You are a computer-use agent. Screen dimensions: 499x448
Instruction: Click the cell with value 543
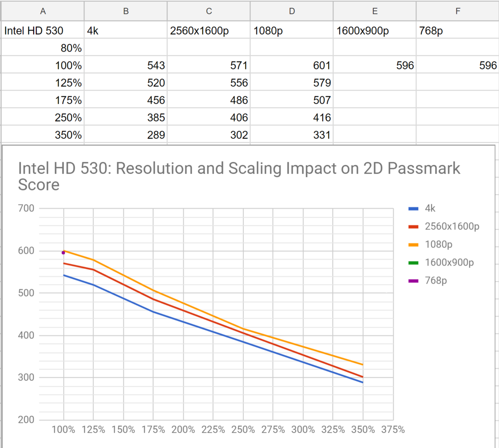coord(126,65)
